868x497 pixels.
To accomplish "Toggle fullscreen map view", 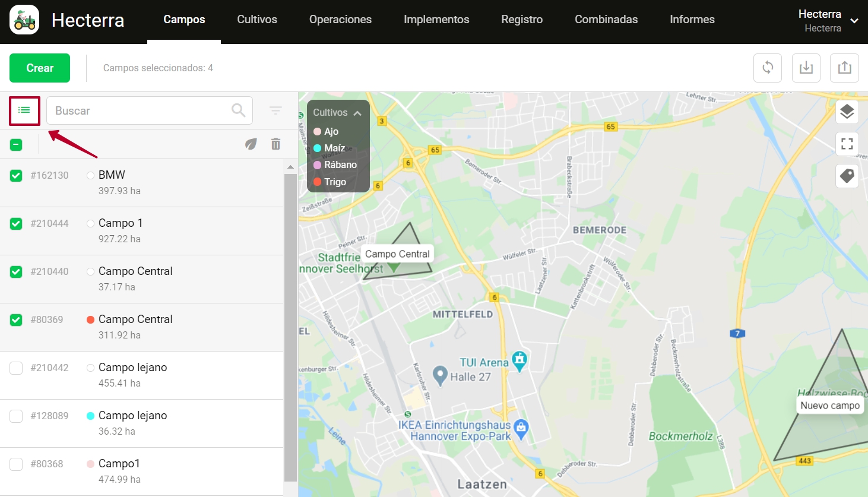I will coord(847,144).
